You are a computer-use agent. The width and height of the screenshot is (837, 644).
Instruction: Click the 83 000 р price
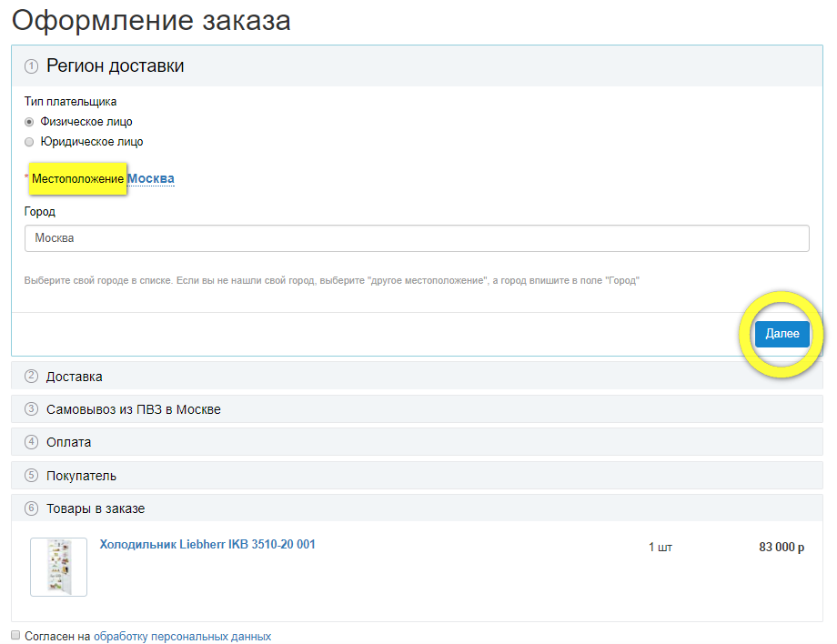point(782,547)
